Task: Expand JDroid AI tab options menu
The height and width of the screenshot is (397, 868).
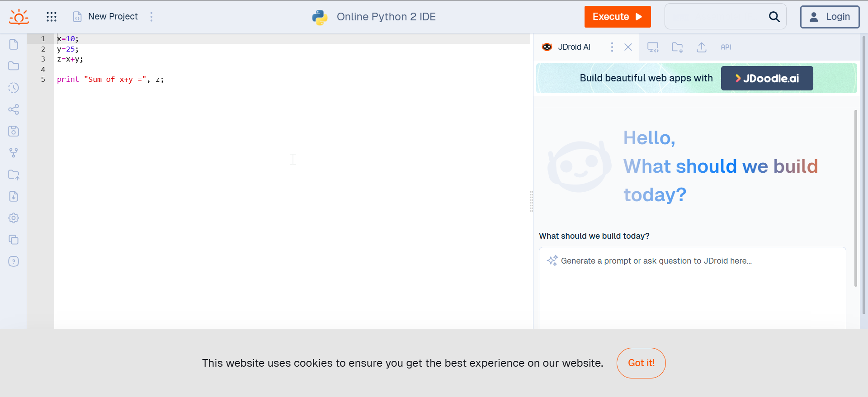Action: pyautogui.click(x=612, y=47)
